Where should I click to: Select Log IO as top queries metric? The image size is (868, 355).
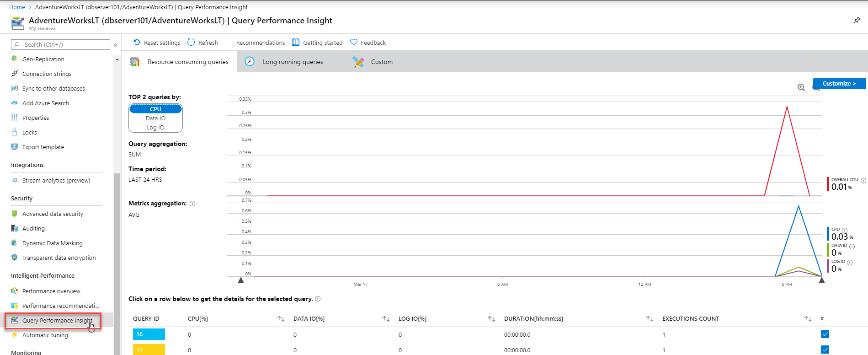point(155,127)
